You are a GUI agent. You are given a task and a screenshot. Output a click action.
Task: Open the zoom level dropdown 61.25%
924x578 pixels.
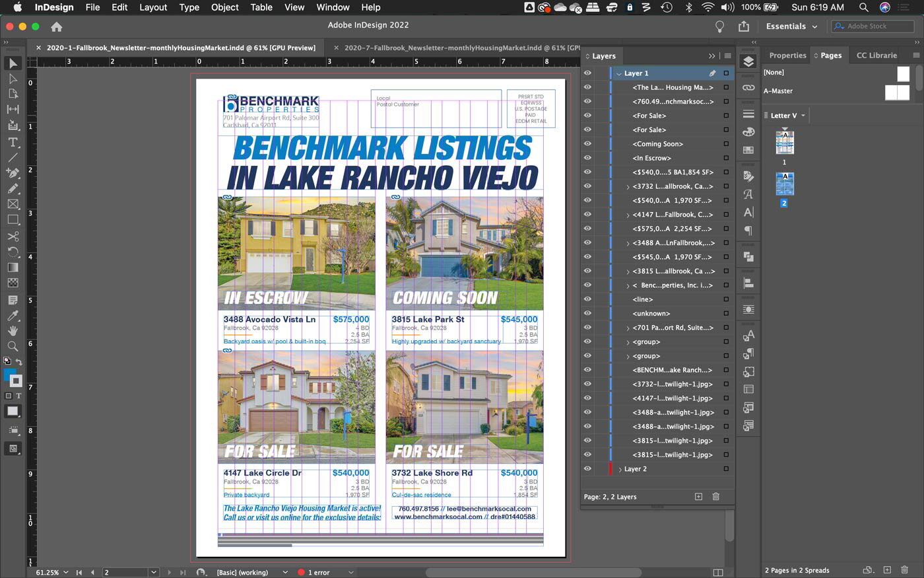[x=65, y=572]
